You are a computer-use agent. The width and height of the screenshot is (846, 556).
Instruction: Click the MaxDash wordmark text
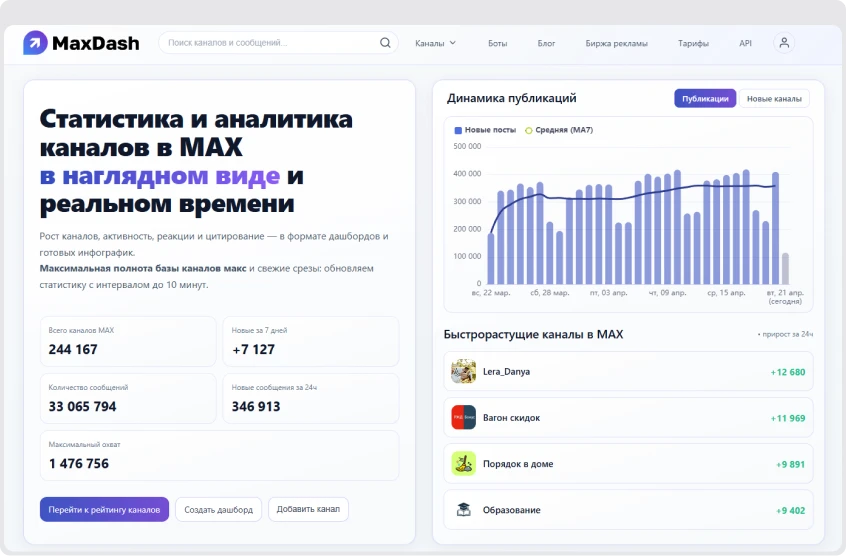coord(95,43)
